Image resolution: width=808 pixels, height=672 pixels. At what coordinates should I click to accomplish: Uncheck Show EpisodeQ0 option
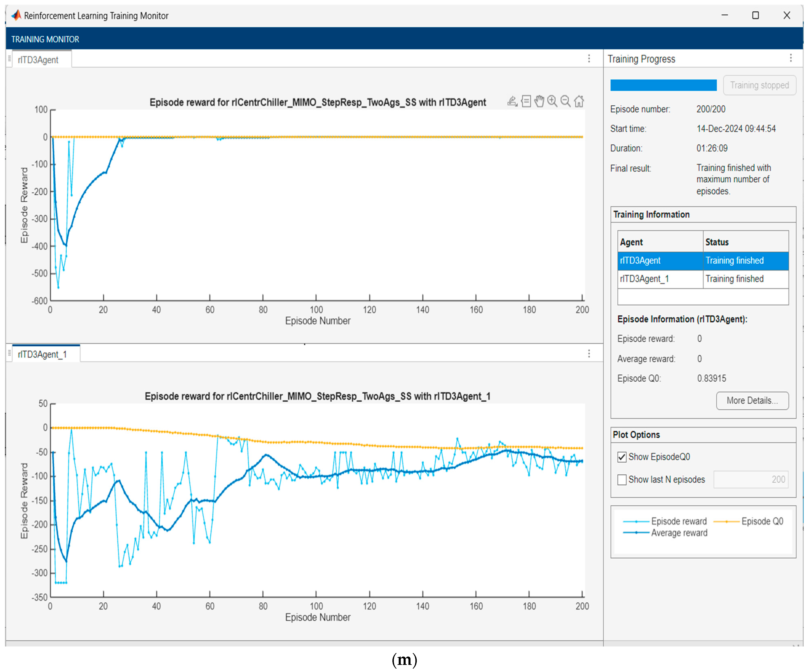click(x=622, y=457)
